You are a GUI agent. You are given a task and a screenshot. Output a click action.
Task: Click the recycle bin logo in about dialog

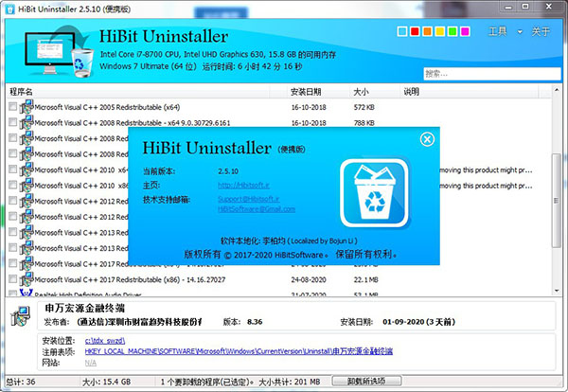click(375, 193)
